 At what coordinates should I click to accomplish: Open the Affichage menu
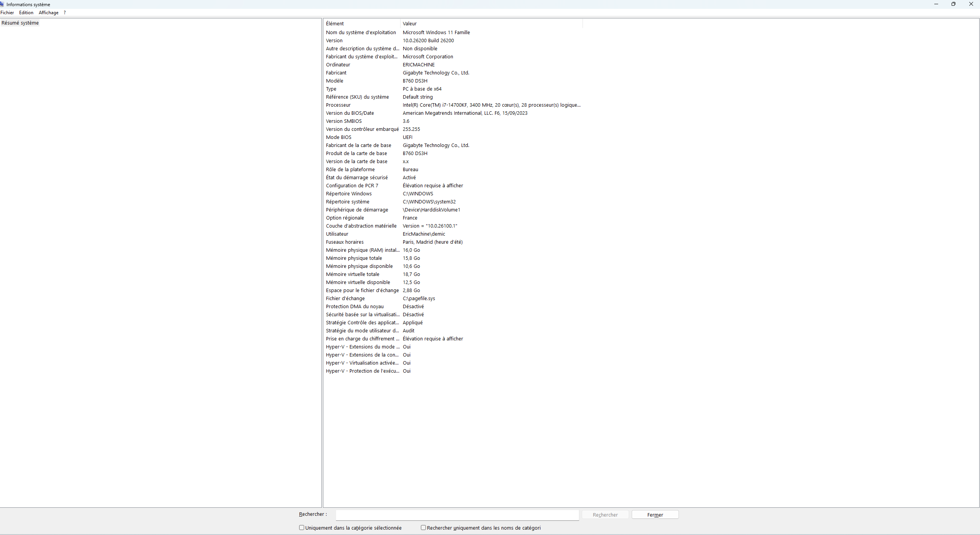(x=48, y=13)
